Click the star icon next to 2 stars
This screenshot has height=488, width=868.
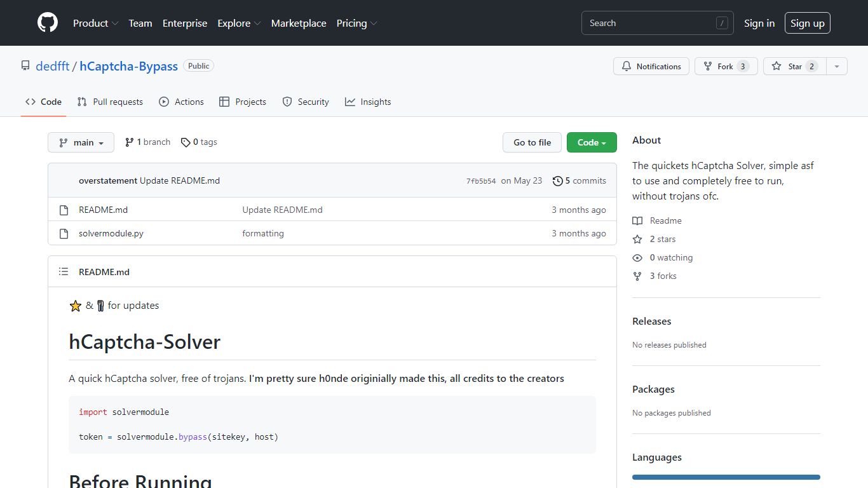pyautogui.click(x=637, y=239)
